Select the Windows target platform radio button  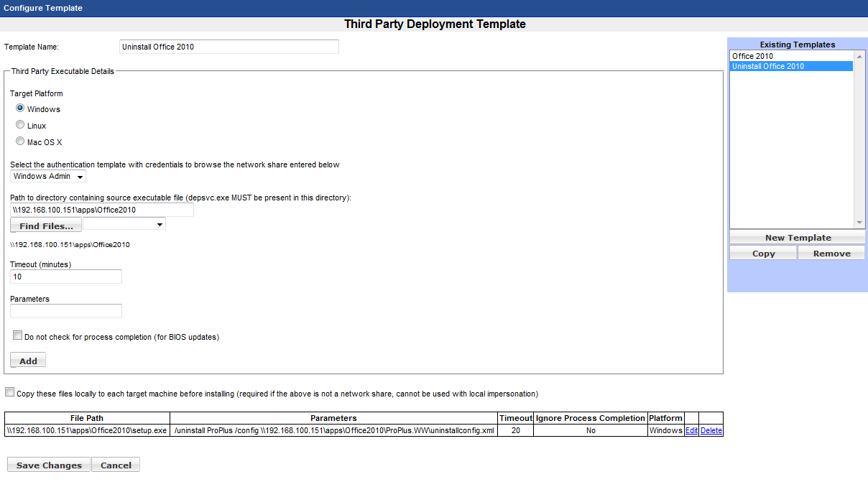point(20,108)
